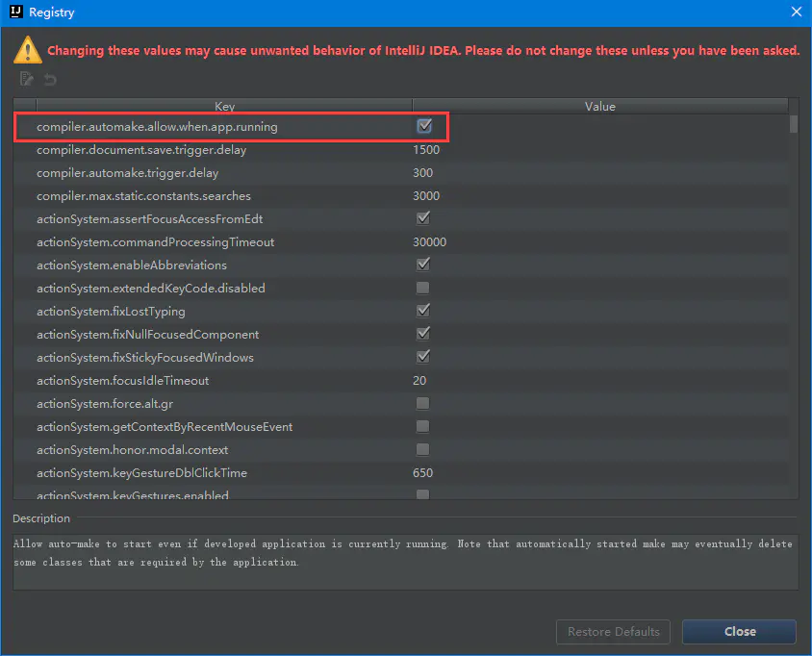Click the value 1500
The width and height of the screenshot is (812, 656).
(x=426, y=150)
